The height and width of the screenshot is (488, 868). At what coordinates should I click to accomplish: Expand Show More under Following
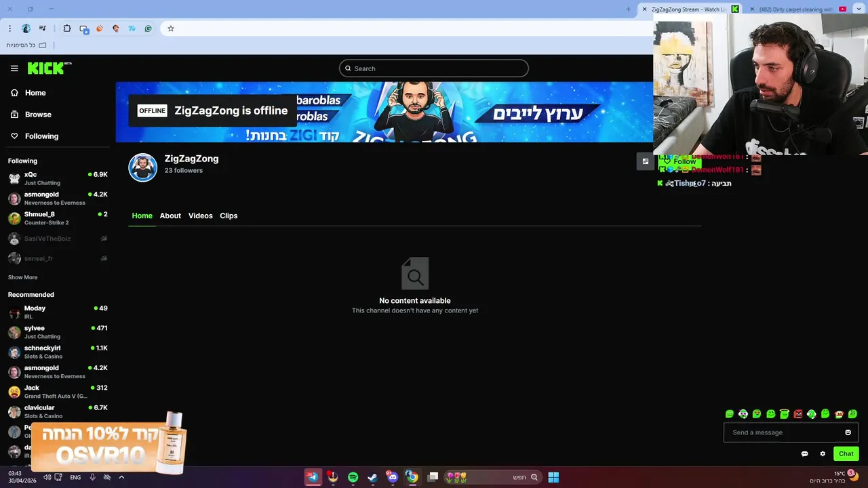point(22,277)
